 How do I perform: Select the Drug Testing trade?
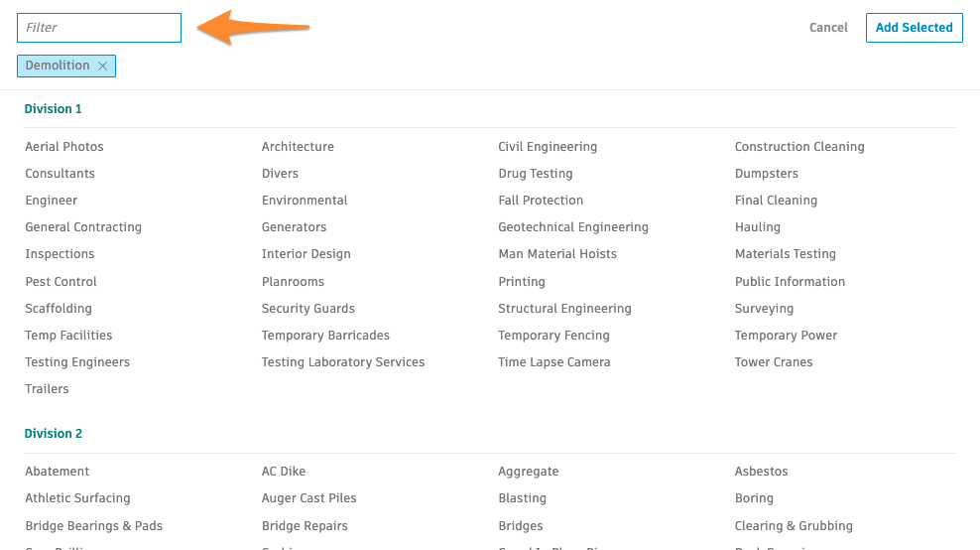[x=536, y=174]
